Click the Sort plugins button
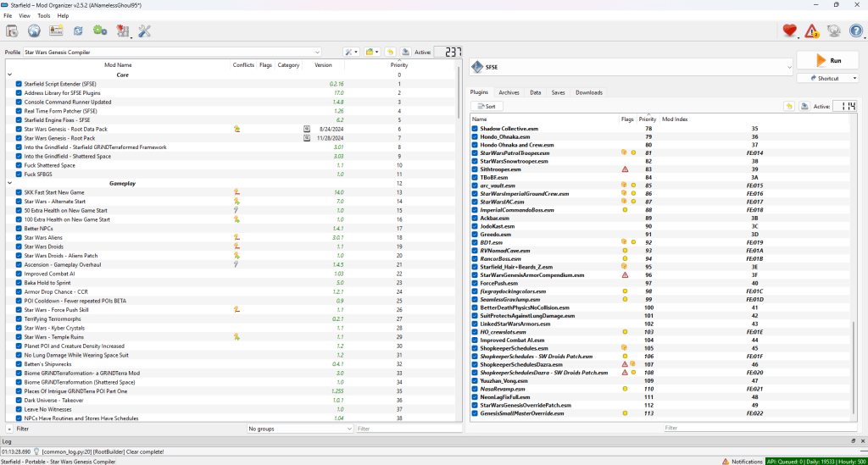This screenshot has height=465, width=868. pos(487,107)
